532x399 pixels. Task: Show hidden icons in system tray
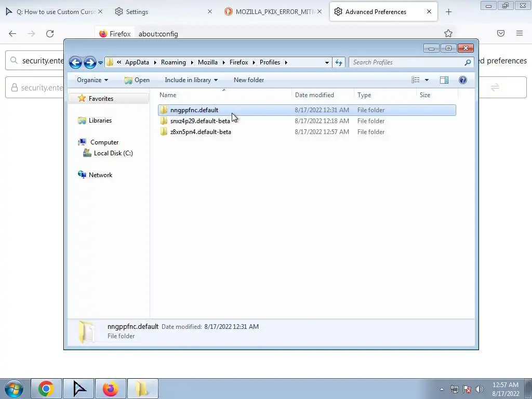[x=442, y=389]
